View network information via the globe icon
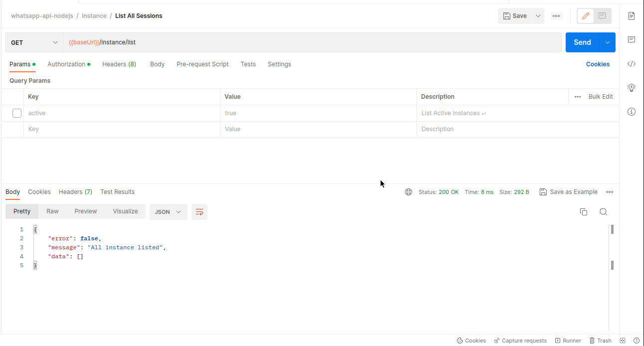Image resolution: width=644 pixels, height=346 pixels. (409, 191)
